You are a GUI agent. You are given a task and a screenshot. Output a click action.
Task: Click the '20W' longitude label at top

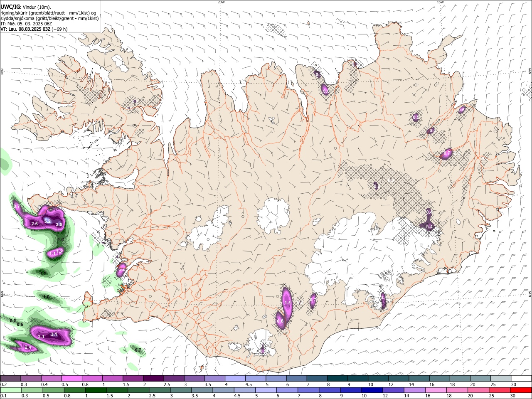pos(221,2)
